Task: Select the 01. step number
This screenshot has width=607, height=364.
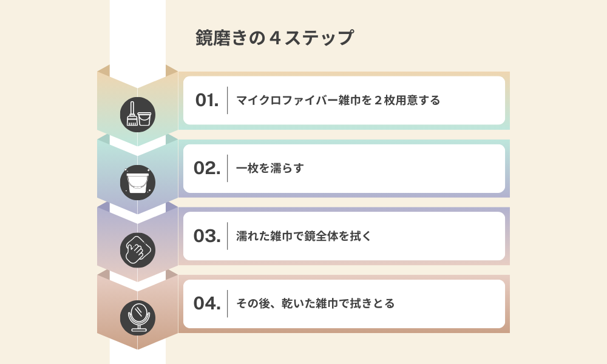Action: 207,101
